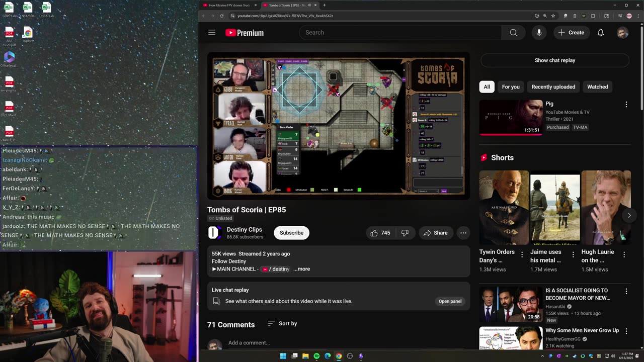
Task: Open the YouTube notifications bell
Action: click(x=601, y=33)
